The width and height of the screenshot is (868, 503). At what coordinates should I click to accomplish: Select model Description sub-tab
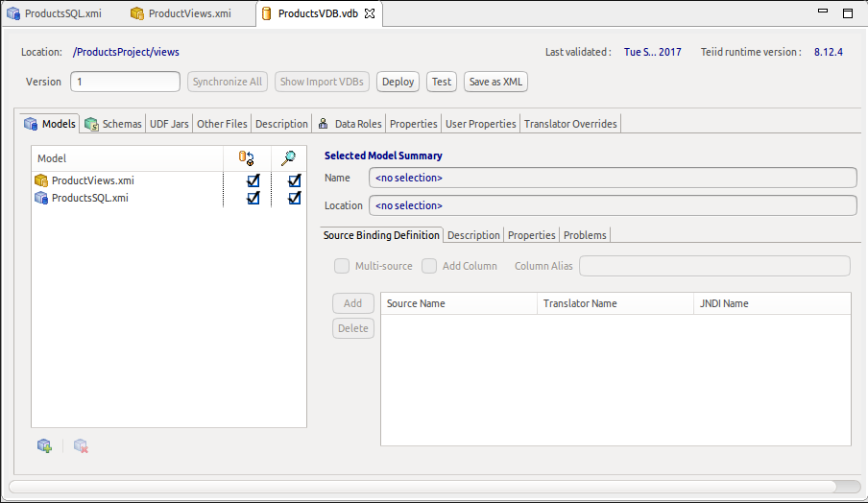point(473,235)
